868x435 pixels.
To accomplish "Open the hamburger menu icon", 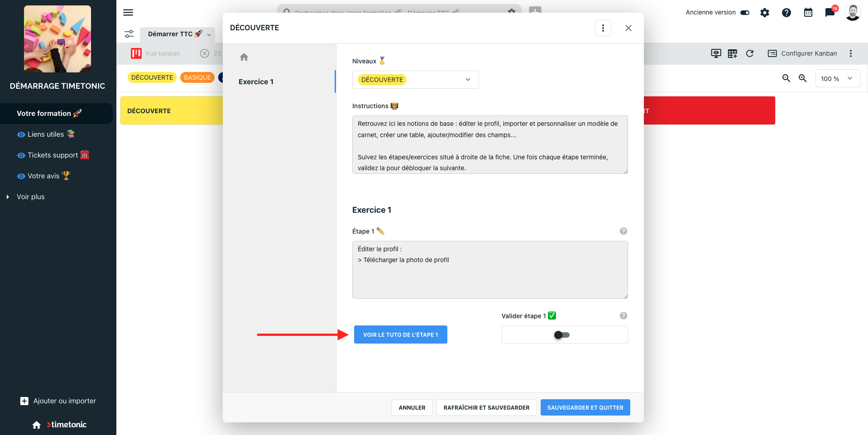I will pyautogui.click(x=128, y=13).
